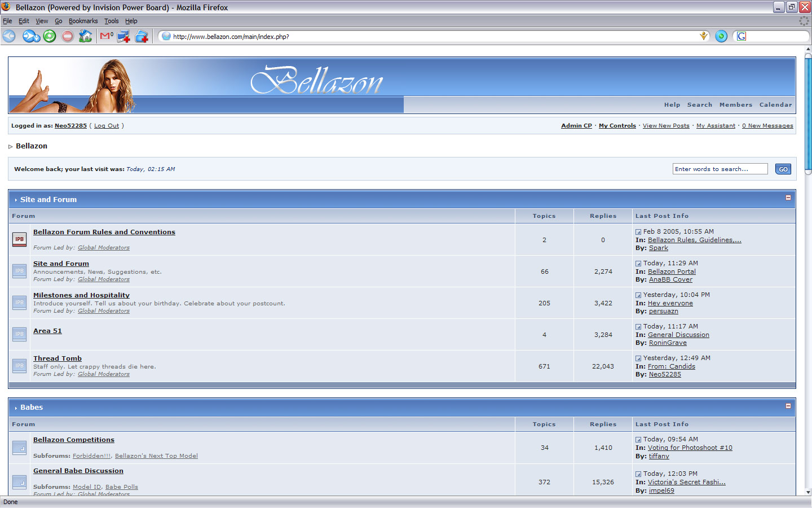The image size is (812, 508).
Task: Open the Milestones and Hospitality forum
Action: (x=81, y=295)
